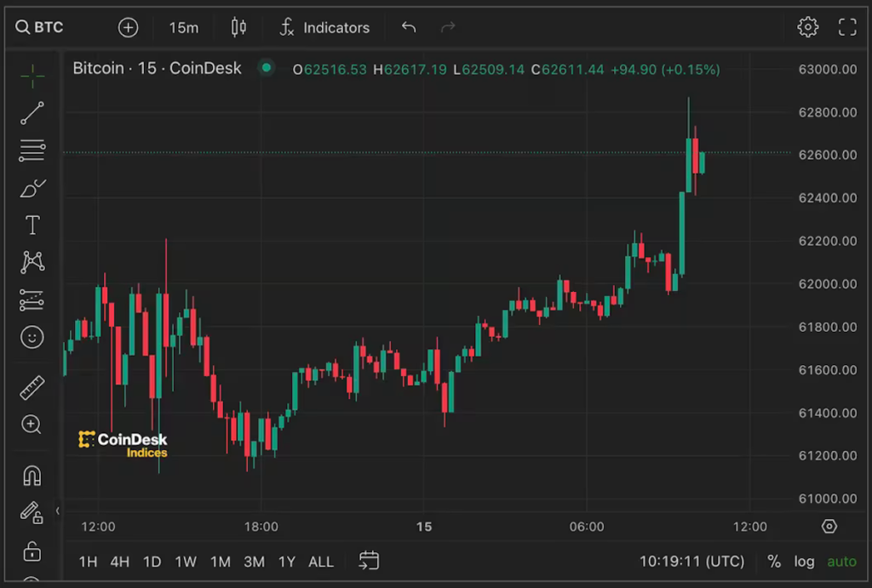This screenshot has height=588, width=872.
Task: Select the ruler measure tool
Action: coord(32,387)
